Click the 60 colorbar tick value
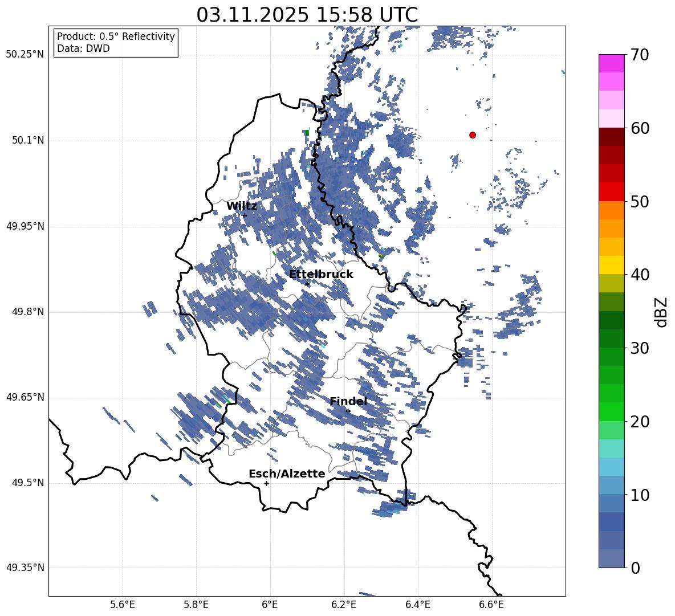This screenshot has height=616, width=675. [640, 128]
